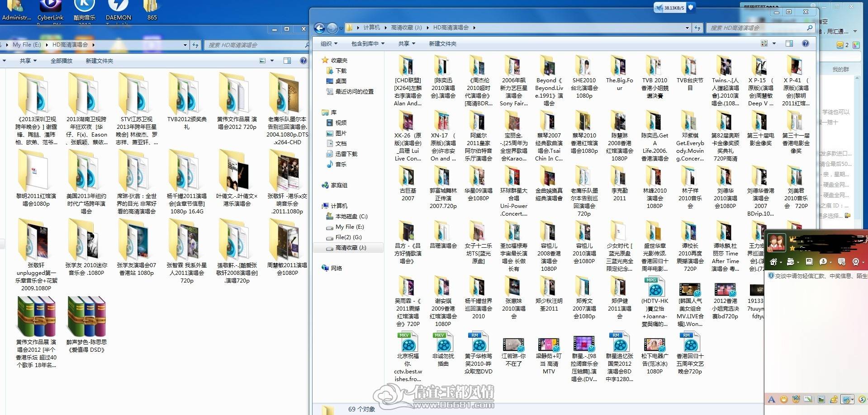Click the back navigation arrow in Explorer
868x415 pixels.
320,28
